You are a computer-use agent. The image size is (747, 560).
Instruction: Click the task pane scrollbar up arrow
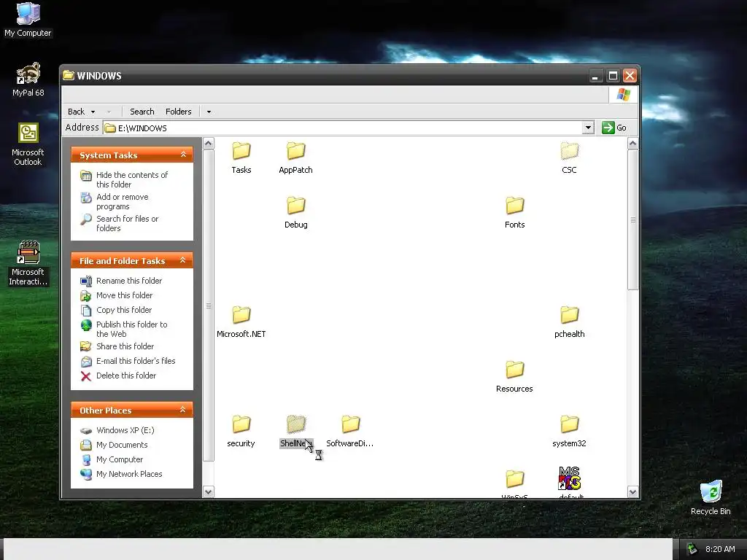click(208, 144)
